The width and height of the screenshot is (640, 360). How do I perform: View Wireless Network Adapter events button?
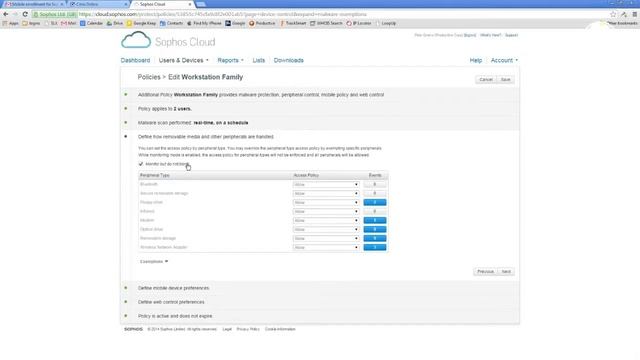375,247
